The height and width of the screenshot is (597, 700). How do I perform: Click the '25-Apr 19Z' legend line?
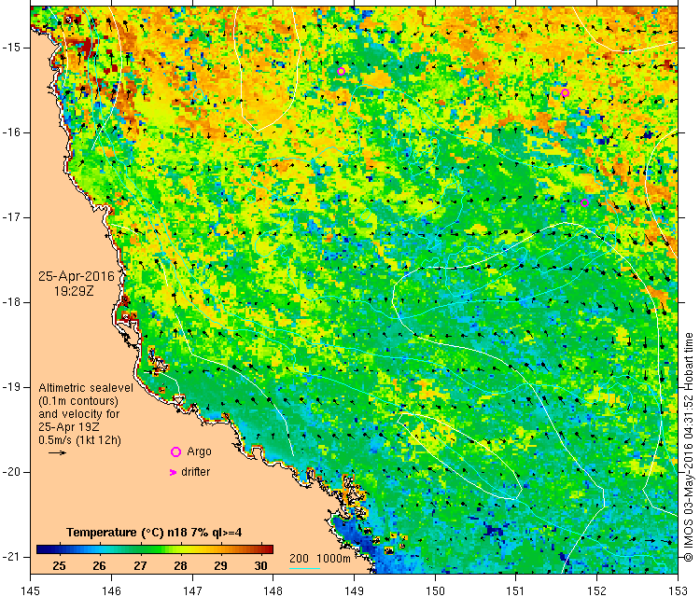point(69,426)
